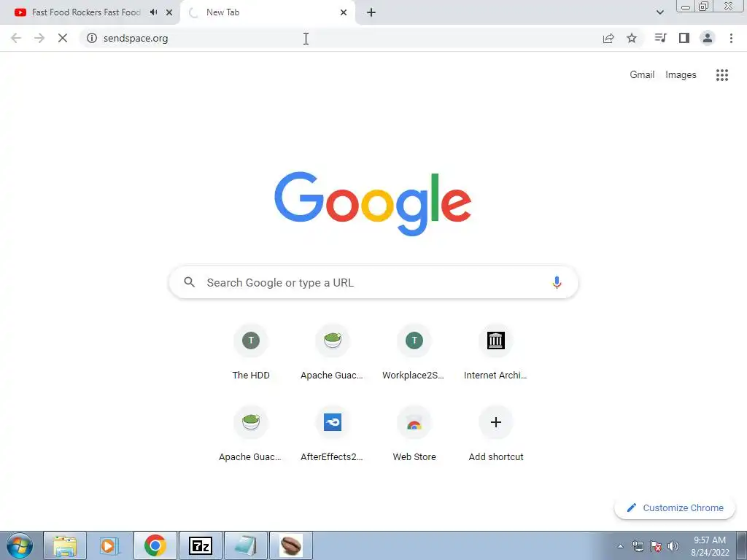This screenshot has width=747, height=560.
Task: Start voice search with microphone
Action: pyautogui.click(x=557, y=282)
